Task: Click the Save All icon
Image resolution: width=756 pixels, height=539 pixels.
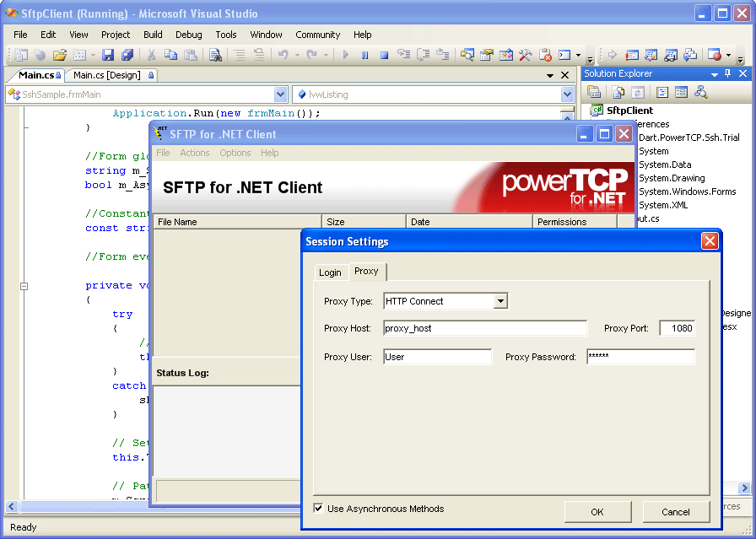Action: click(127, 55)
